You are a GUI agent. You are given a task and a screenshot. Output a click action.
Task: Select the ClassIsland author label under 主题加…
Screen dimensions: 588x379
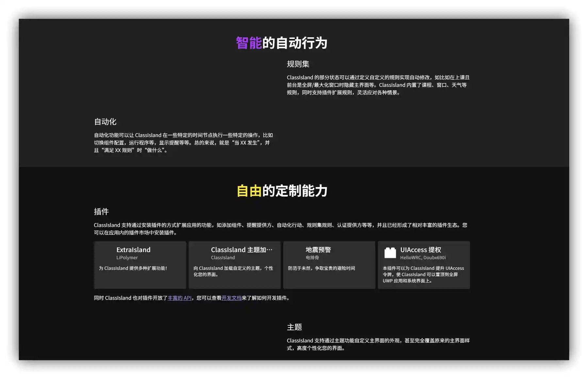223,258
